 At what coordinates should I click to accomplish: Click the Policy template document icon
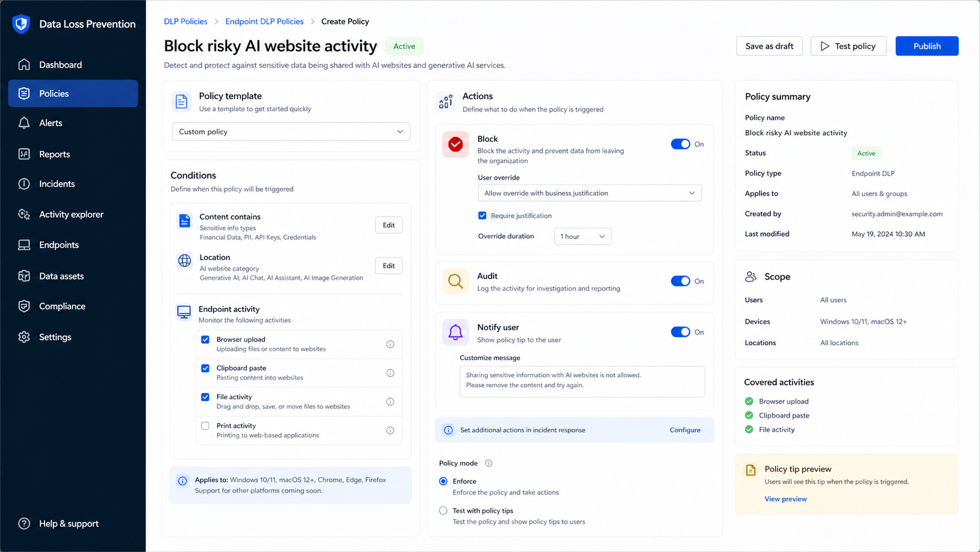(182, 101)
